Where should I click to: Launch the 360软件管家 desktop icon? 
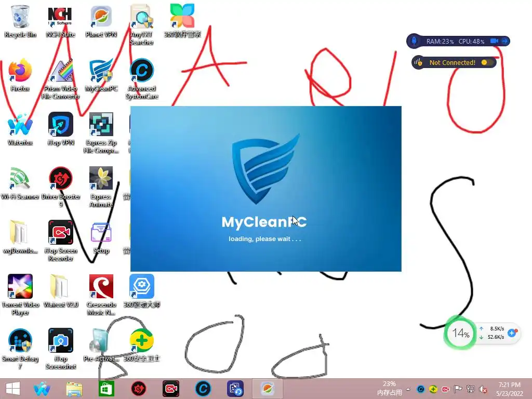(182, 21)
